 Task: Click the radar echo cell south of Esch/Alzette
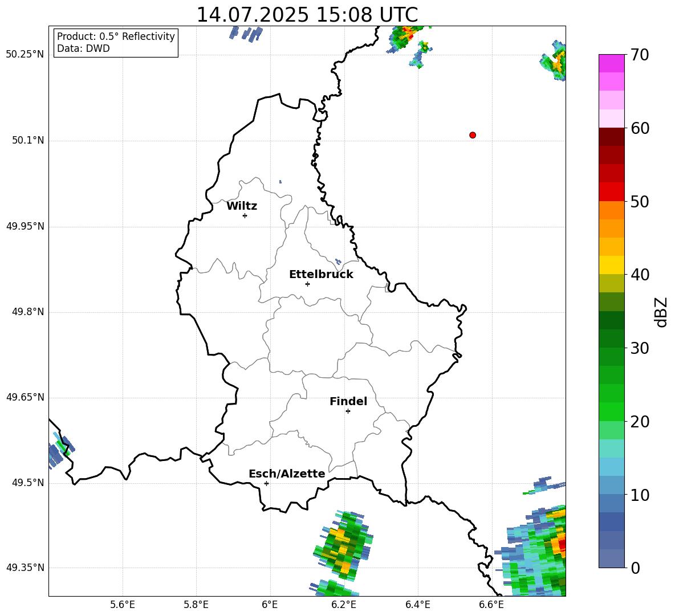tap(343, 545)
